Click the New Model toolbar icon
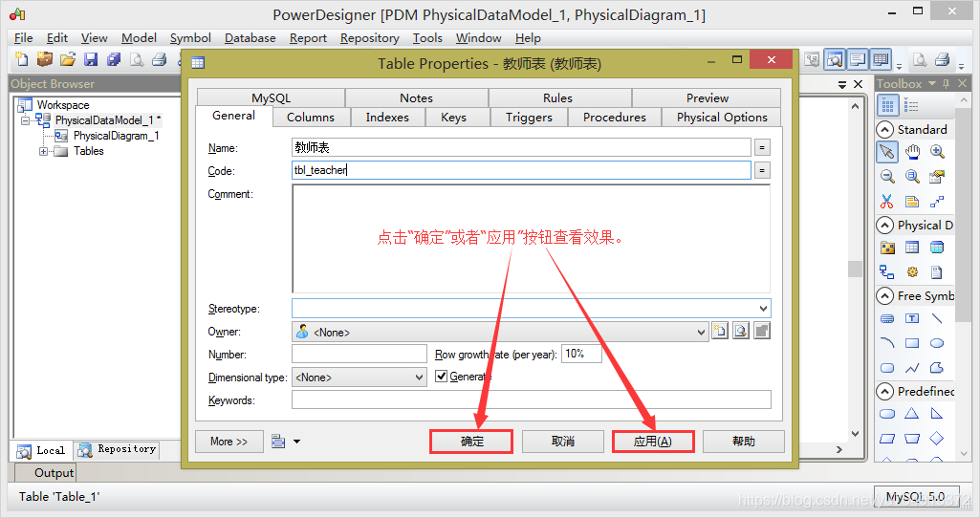 [22, 59]
